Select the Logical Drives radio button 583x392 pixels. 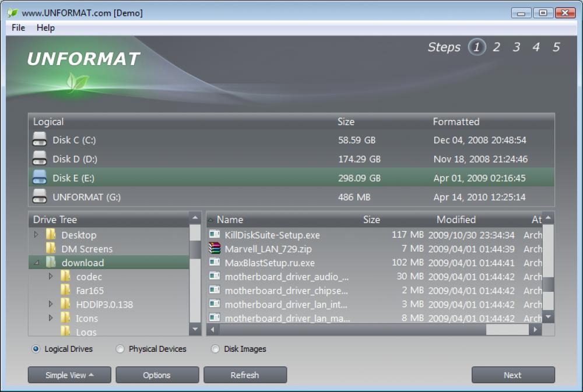[36, 349]
